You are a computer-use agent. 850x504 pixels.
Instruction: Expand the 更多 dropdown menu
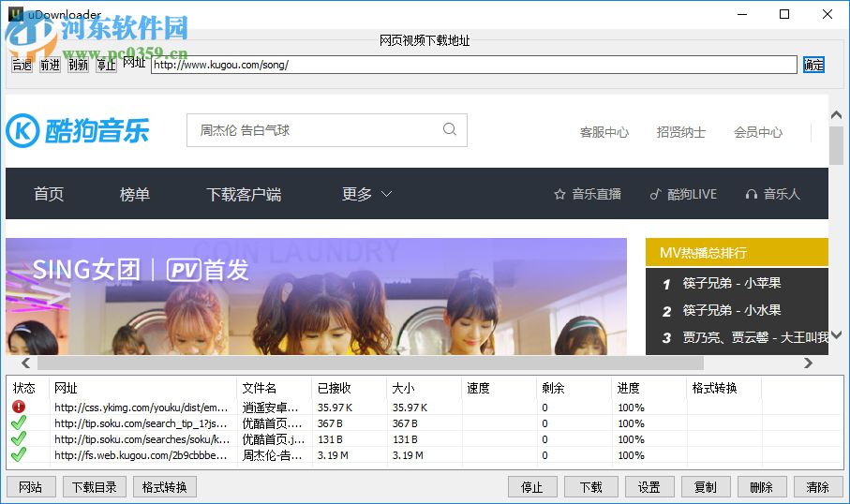366,194
